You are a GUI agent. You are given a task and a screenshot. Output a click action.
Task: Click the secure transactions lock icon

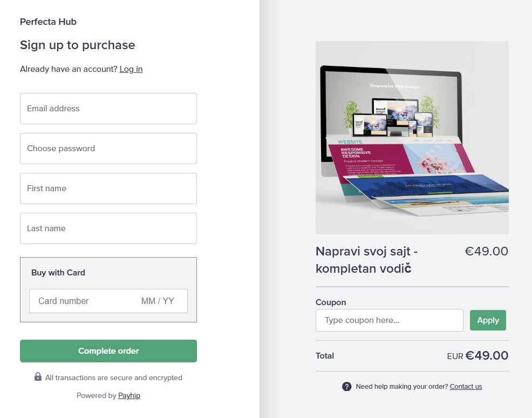[38, 377]
